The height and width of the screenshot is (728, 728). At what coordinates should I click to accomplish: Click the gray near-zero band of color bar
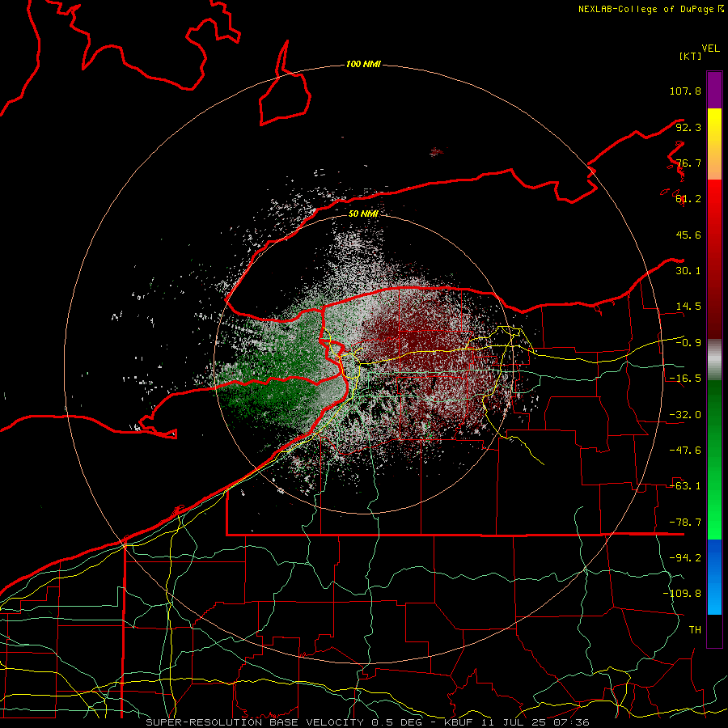coord(714,360)
